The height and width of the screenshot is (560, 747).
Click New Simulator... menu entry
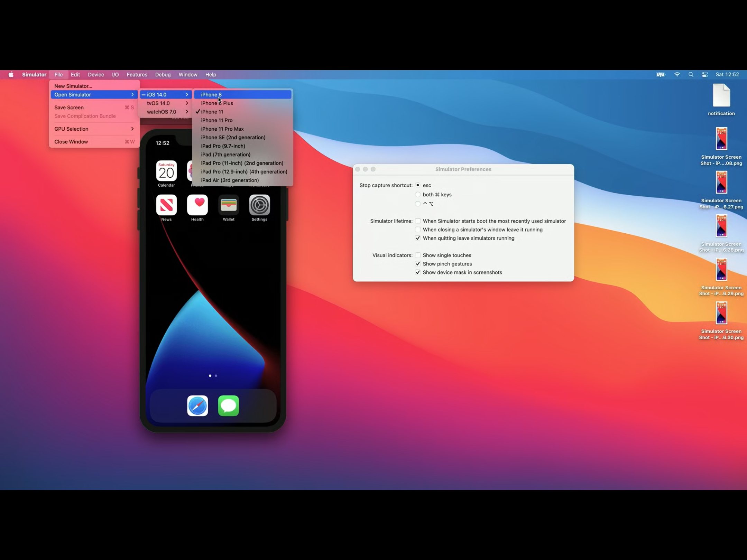pyautogui.click(x=73, y=86)
